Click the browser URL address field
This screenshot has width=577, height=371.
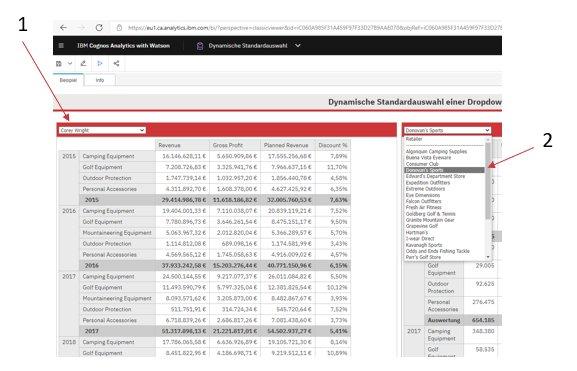(315, 28)
